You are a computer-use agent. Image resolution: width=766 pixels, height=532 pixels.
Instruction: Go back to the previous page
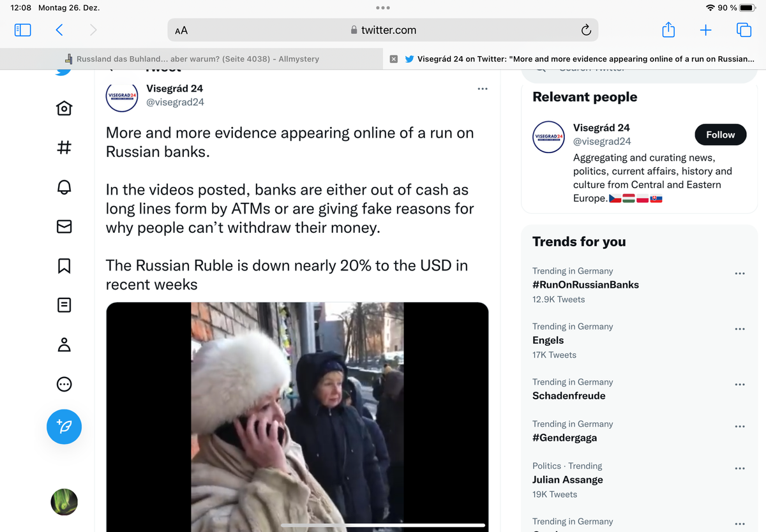(x=59, y=30)
